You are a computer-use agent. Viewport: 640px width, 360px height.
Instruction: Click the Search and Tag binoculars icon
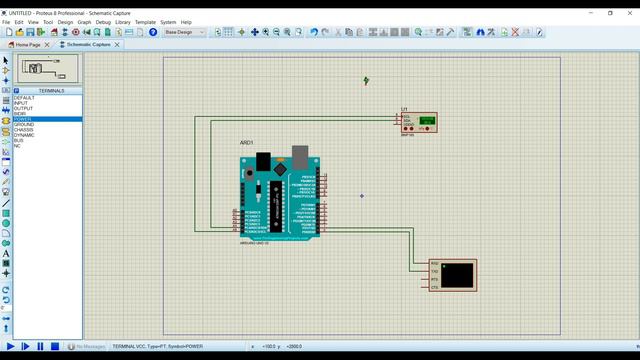click(480, 32)
